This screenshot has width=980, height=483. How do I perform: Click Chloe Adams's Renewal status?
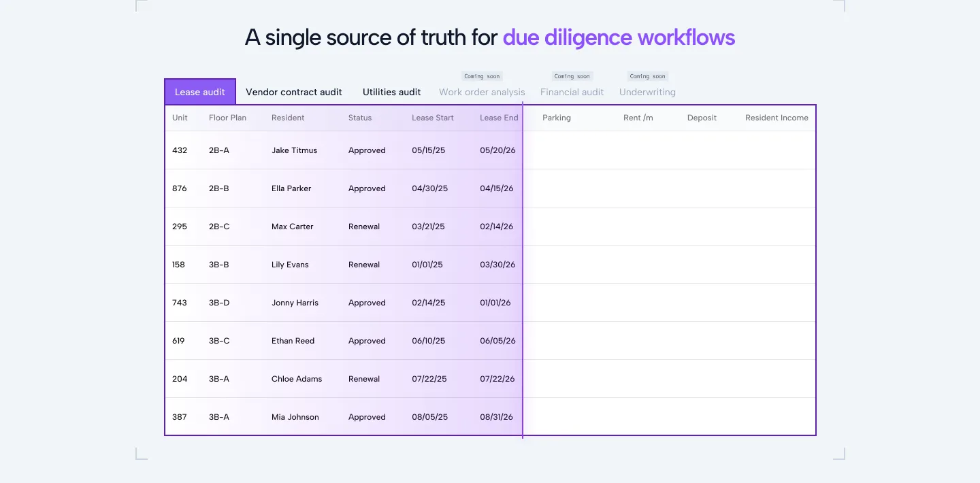[364, 379]
